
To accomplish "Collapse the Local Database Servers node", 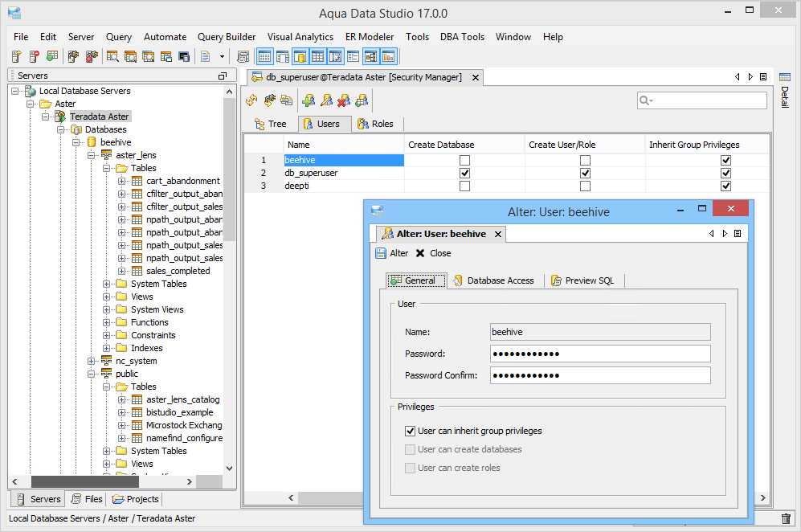I will (x=14, y=91).
